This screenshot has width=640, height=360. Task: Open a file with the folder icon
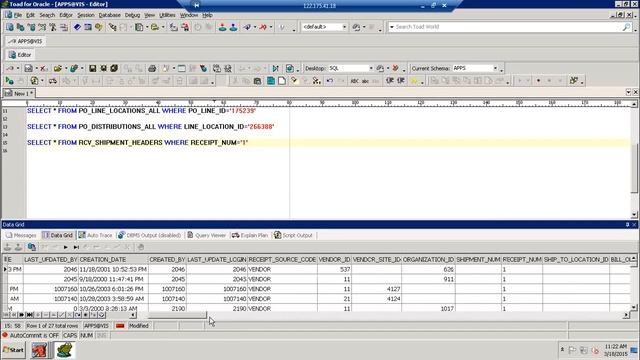click(57, 68)
